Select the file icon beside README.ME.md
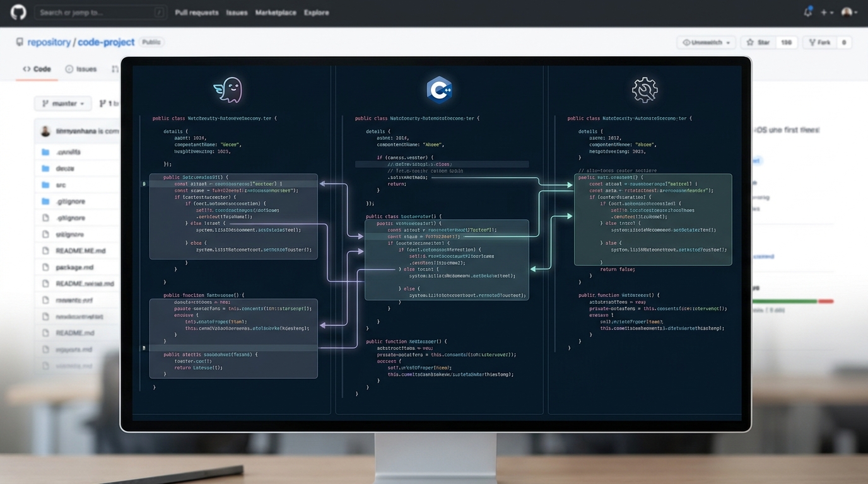This screenshot has width=868, height=484. coord(45,251)
